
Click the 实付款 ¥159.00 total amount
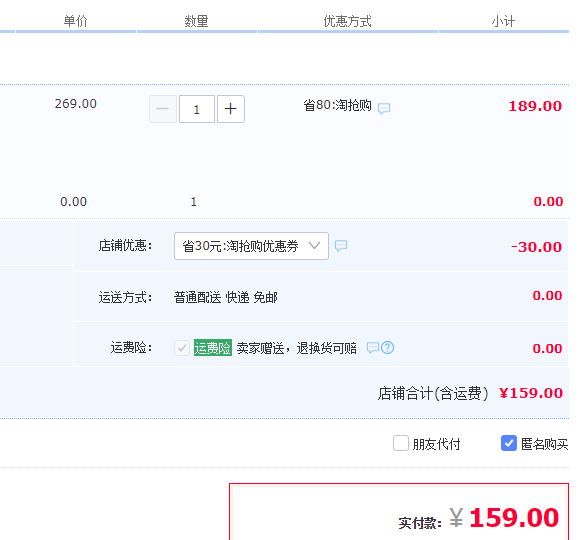click(x=504, y=517)
